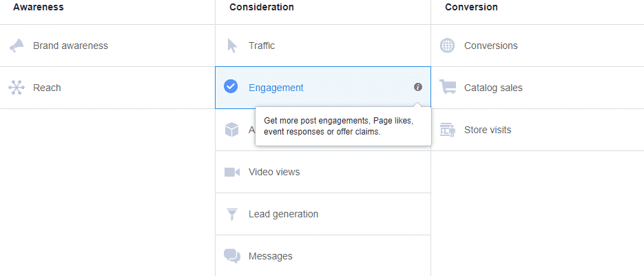Select the Engagement objective label
Image resolution: width=644 pixels, height=276 pixels.
(x=276, y=88)
